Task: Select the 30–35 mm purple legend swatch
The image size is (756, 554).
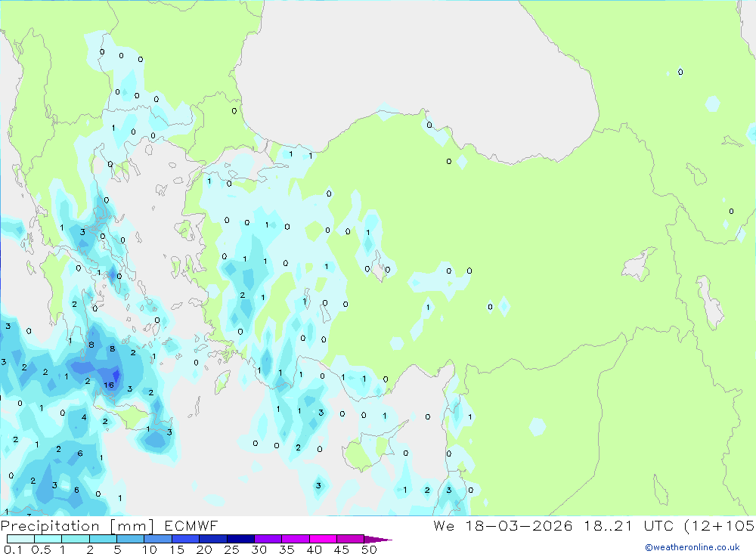Action: (x=268, y=539)
